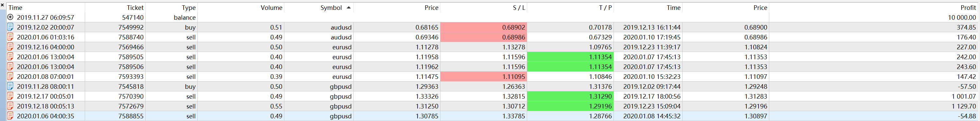Click the sell icon for ticket 7588855
This screenshot has height=121, width=980.
tap(11, 116)
